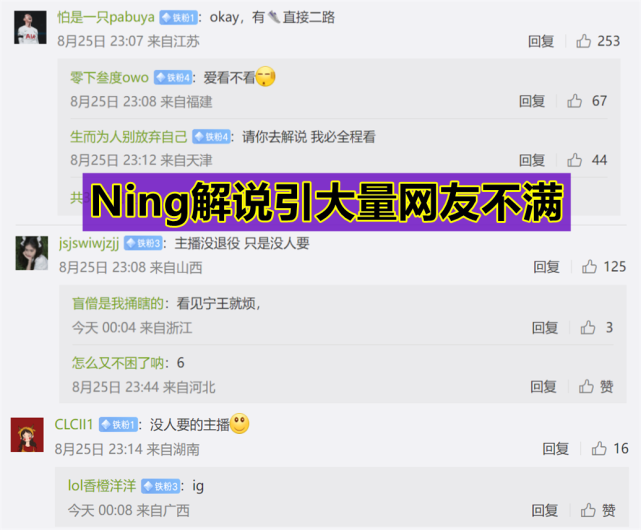Click 铁粉3 badge beside jsjswiwjzjj
This screenshot has width=641, height=530.
click(143, 243)
